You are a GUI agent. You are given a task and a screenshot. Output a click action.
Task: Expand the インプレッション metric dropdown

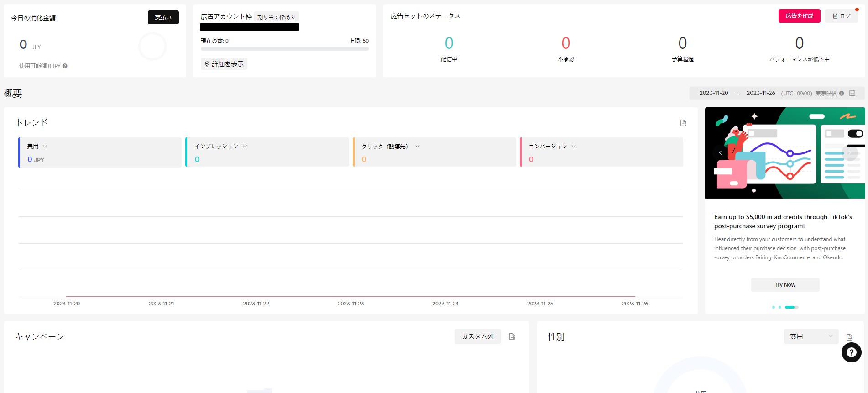click(245, 147)
